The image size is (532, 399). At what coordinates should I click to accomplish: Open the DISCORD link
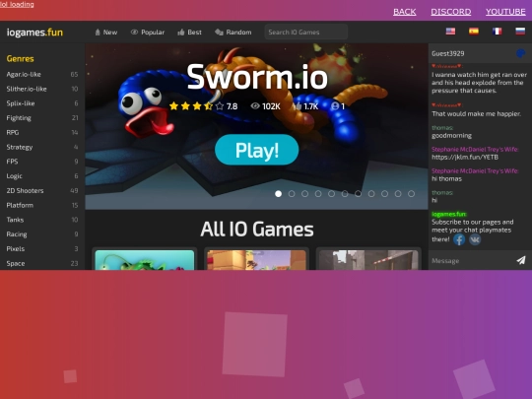pyautogui.click(x=451, y=12)
